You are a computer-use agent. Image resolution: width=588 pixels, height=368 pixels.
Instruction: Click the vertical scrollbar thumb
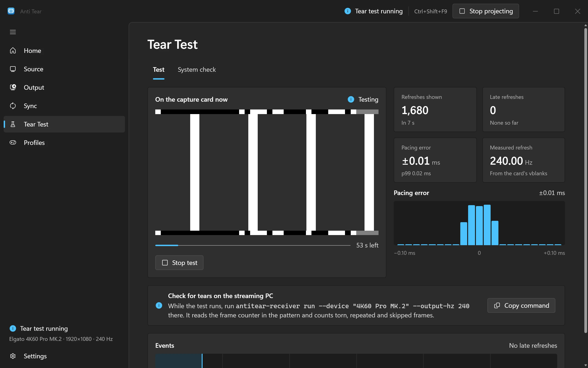pyautogui.click(x=585, y=180)
